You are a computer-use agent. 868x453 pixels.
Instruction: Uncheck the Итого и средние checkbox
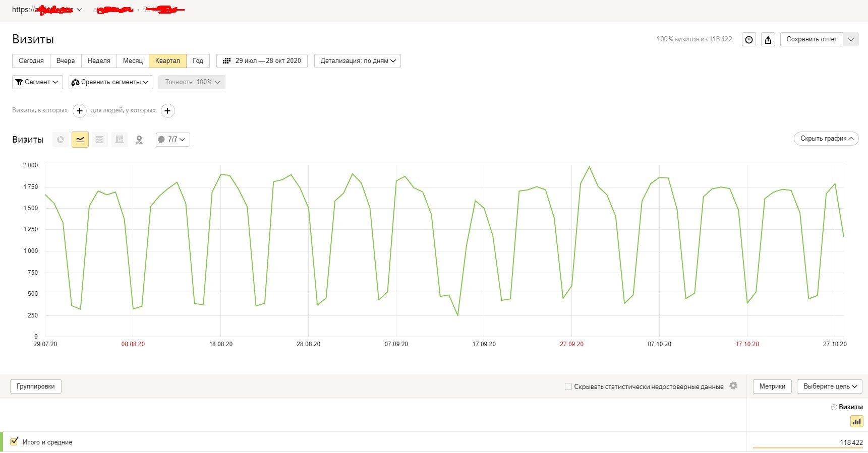tap(14, 441)
